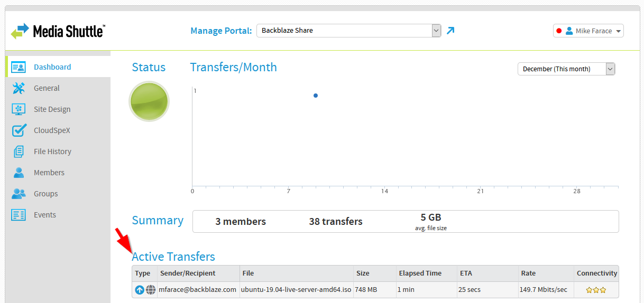Click the General tools icon

(19, 88)
